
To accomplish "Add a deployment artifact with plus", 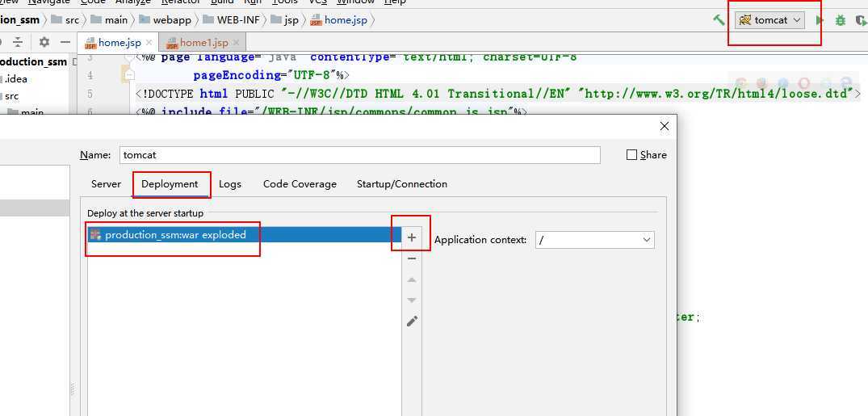I will click(x=411, y=237).
